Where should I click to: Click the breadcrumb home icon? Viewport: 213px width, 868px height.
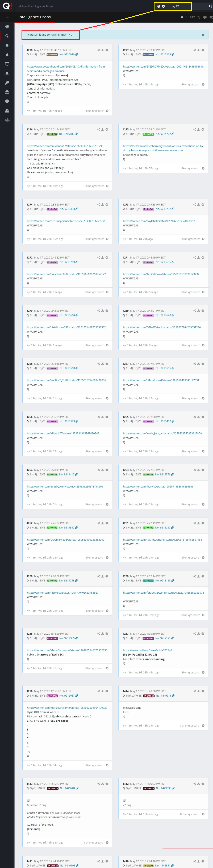click(182, 17)
